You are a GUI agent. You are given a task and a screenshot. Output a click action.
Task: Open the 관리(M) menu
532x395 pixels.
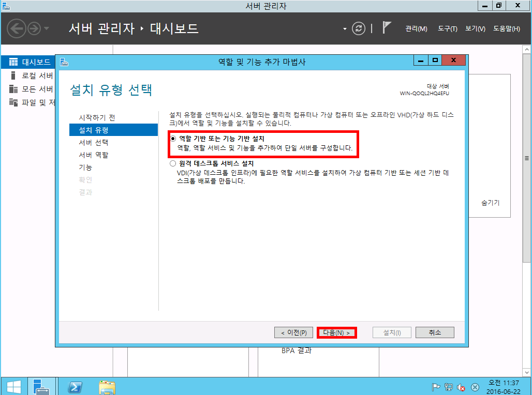point(416,29)
